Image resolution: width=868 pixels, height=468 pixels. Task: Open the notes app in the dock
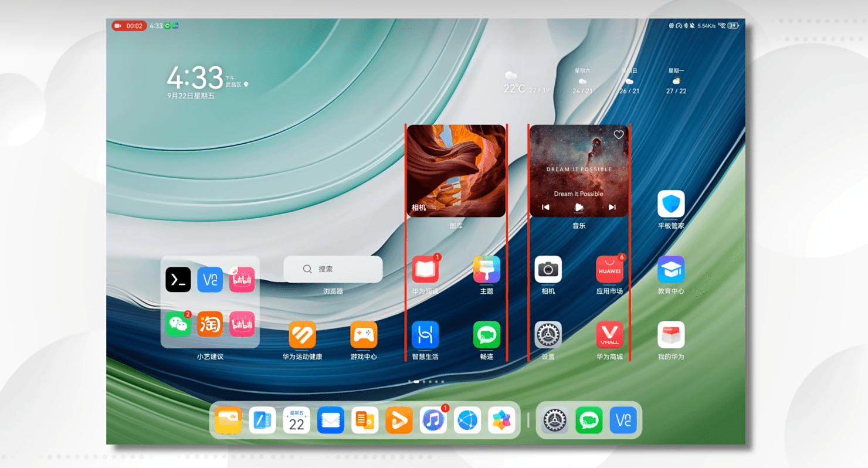(262, 420)
